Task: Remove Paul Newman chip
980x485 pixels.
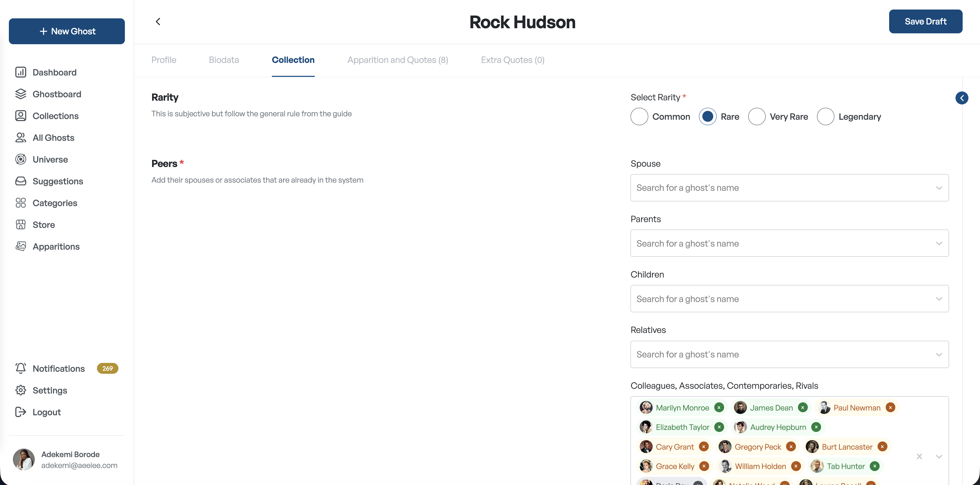Action: pyautogui.click(x=890, y=407)
